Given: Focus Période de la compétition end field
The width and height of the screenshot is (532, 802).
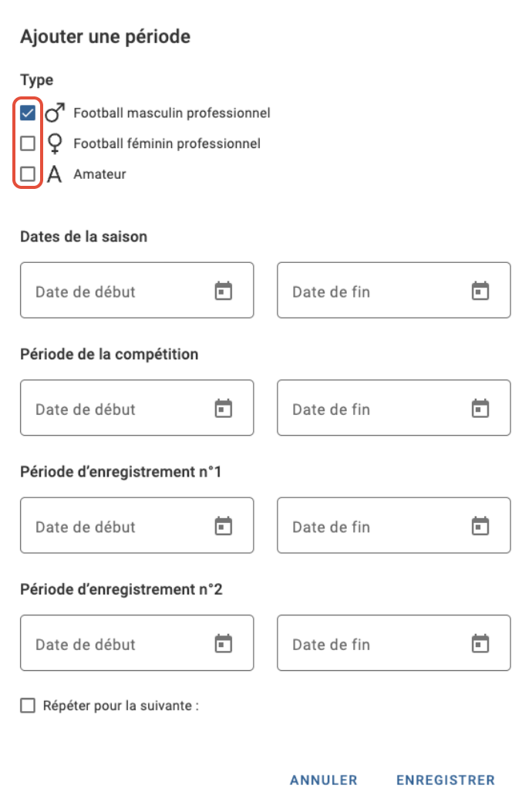Looking at the screenshot, I should tap(394, 408).
